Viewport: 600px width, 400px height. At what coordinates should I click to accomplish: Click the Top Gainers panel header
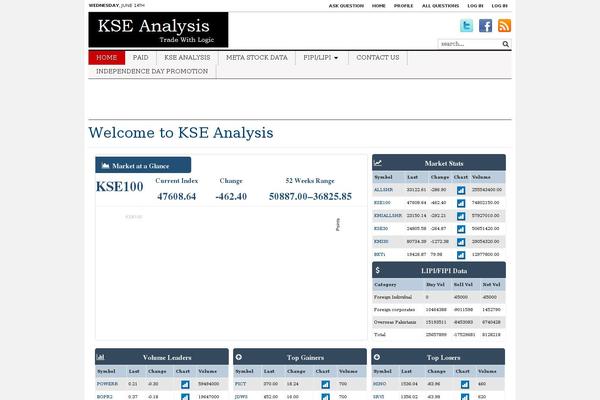point(300,357)
